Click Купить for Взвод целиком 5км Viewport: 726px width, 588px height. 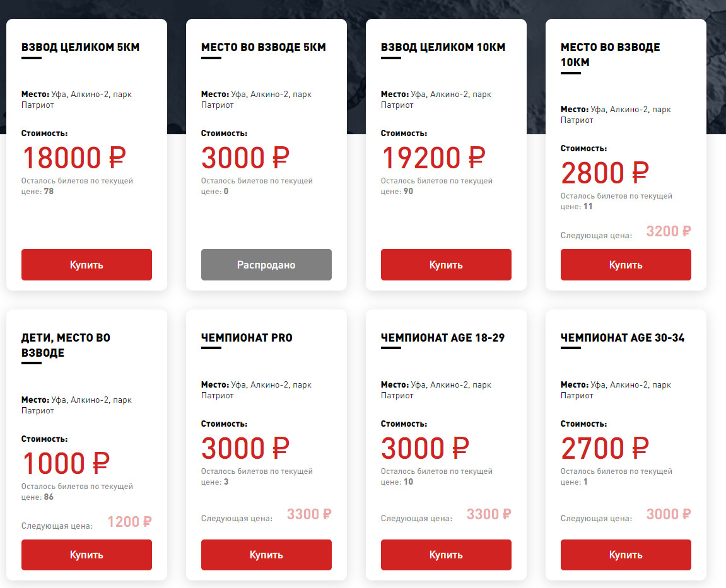[86, 265]
